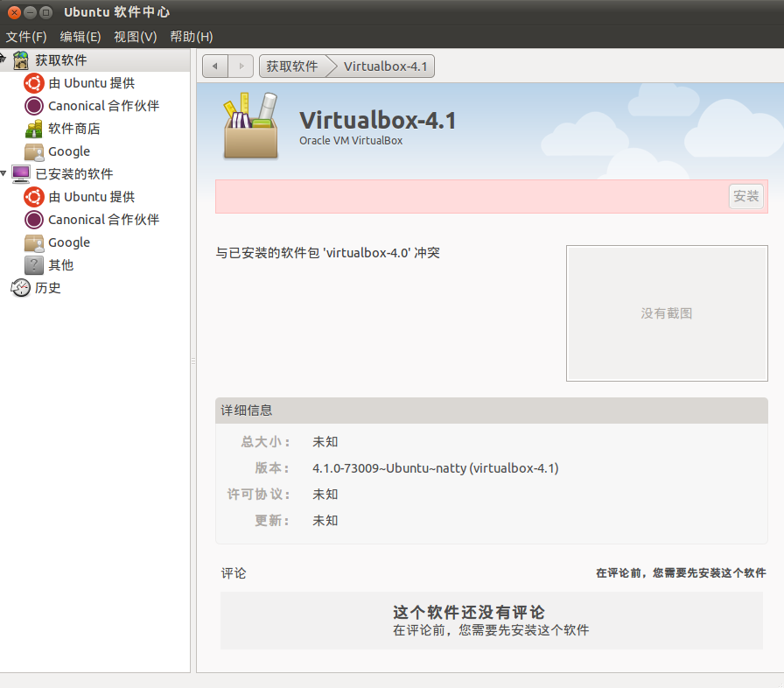Go forward with the right arrow button
Viewport: 784px width, 688px height.
point(241,66)
